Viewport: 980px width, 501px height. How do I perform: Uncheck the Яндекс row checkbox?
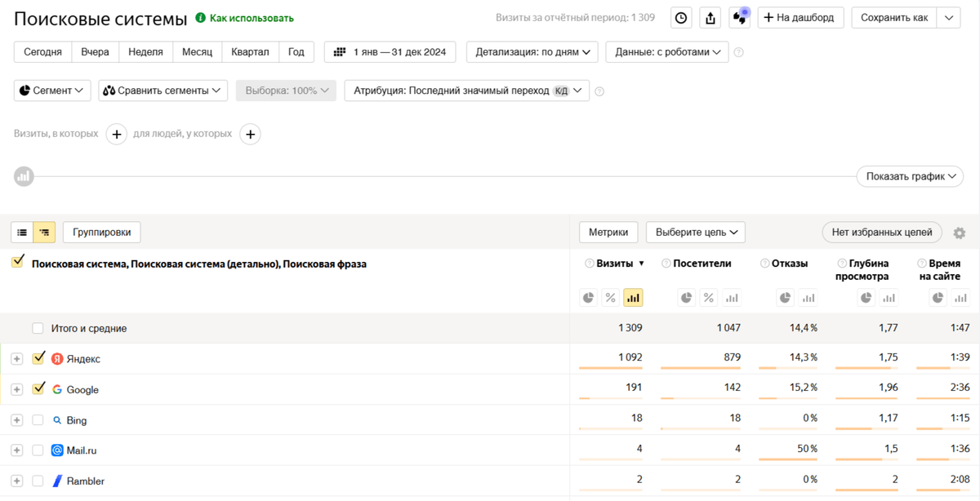click(x=38, y=358)
